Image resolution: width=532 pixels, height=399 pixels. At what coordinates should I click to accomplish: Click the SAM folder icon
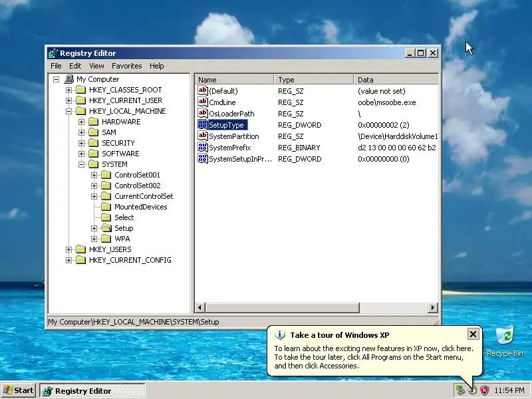click(93, 132)
